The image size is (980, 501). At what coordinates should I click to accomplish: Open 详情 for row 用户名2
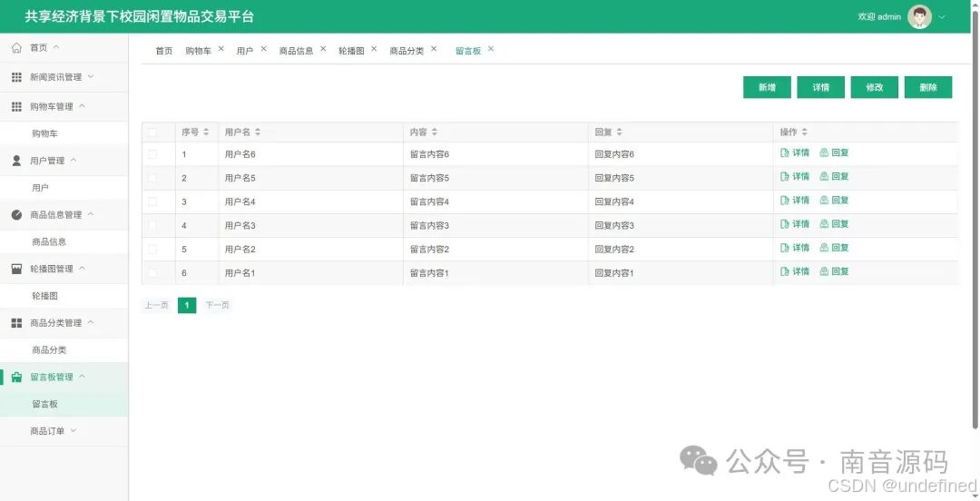[x=795, y=248]
